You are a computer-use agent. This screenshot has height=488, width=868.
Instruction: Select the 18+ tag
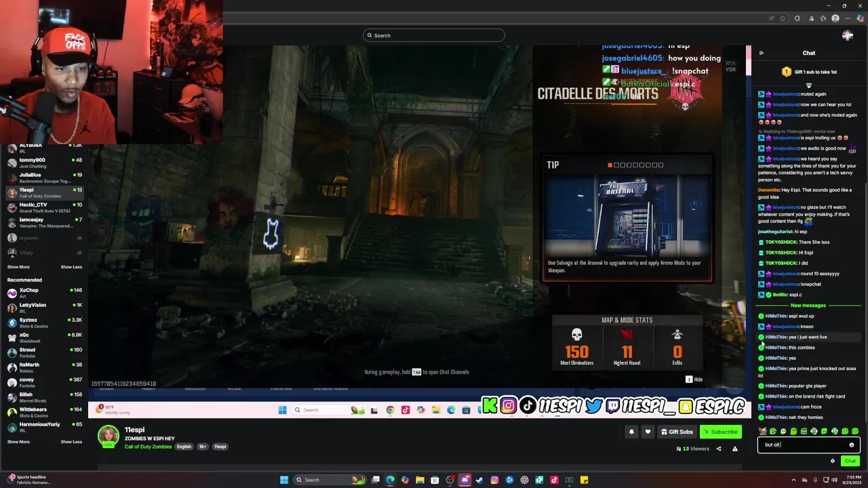pyautogui.click(x=203, y=447)
